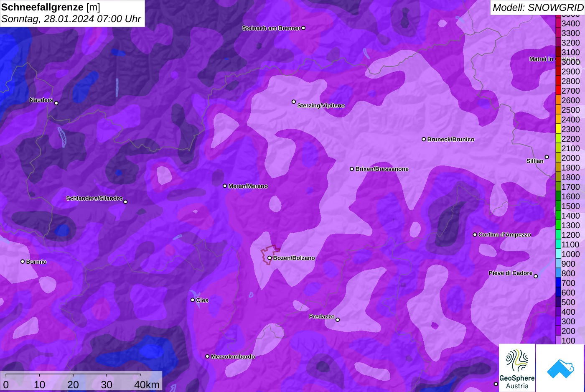Click the Sterzing/Vipiteno label text
Viewport: 585px width, 392px height.
[321, 105]
